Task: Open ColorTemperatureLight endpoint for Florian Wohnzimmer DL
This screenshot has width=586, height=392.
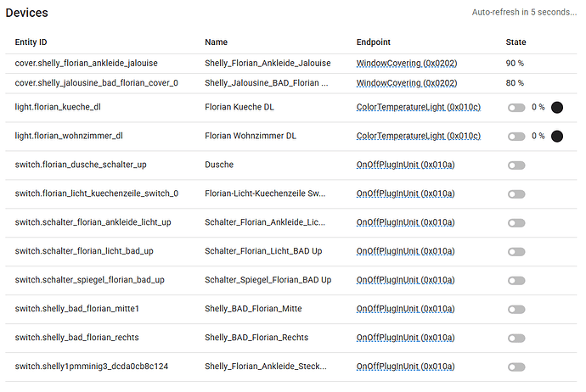Action: coord(419,136)
